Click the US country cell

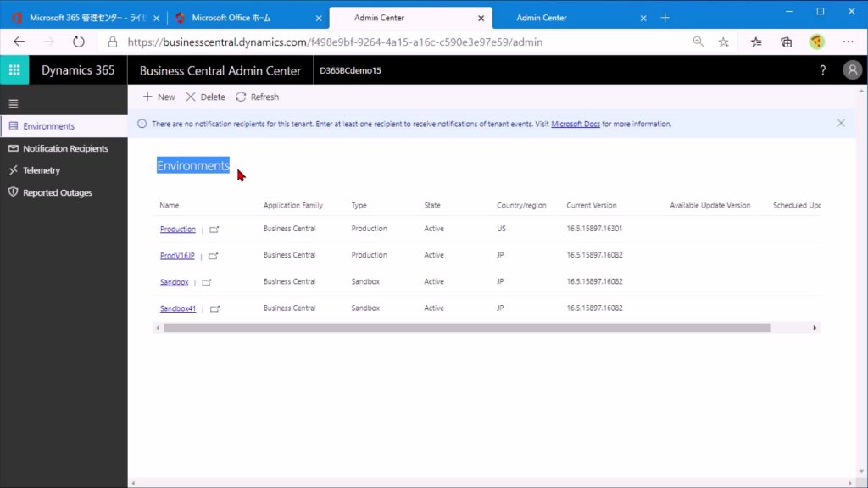tap(501, 229)
